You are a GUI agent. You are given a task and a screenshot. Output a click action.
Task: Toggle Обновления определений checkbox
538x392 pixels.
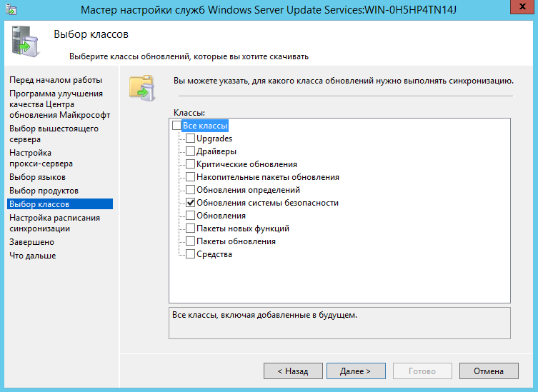(191, 190)
